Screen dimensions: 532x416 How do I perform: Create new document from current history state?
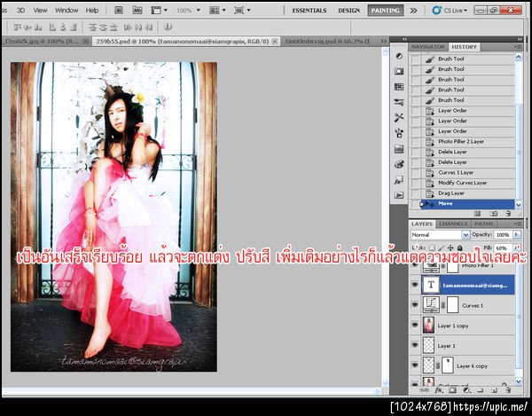tap(477, 214)
